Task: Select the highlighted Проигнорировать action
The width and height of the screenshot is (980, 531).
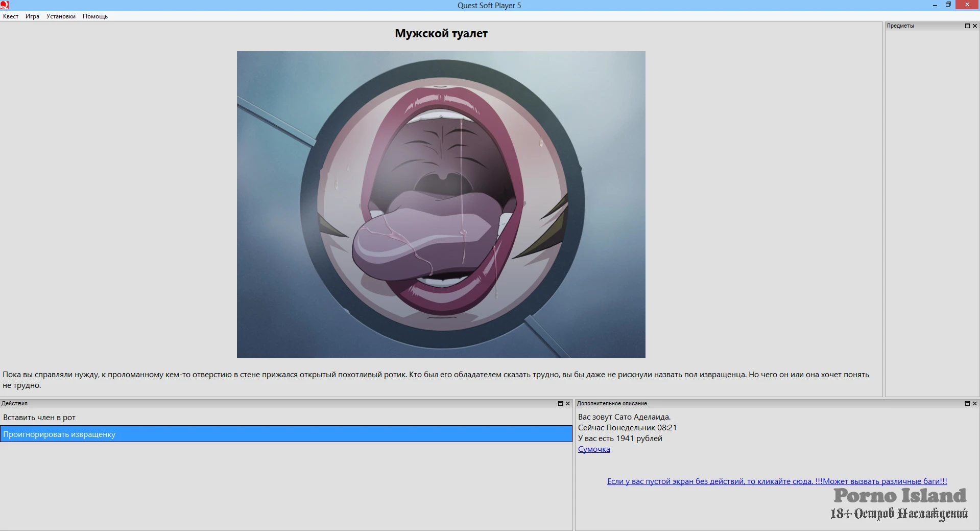Action: pos(286,434)
